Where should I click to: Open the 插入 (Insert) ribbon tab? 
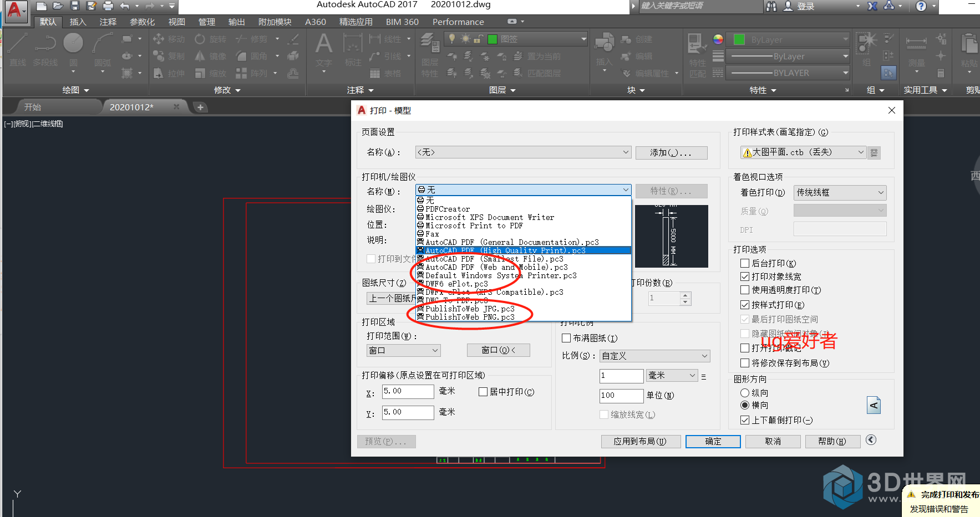coord(78,22)
